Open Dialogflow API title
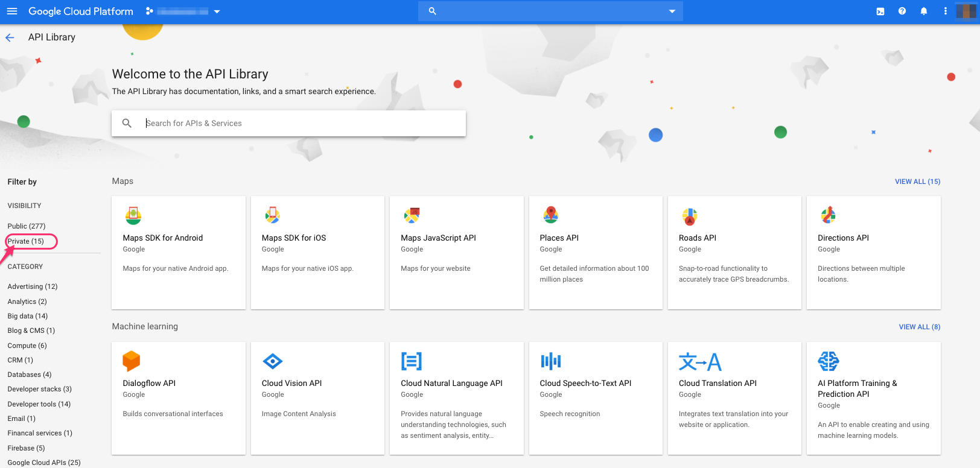The width and height of the screenshot is (980, 468). click(149, 383)
